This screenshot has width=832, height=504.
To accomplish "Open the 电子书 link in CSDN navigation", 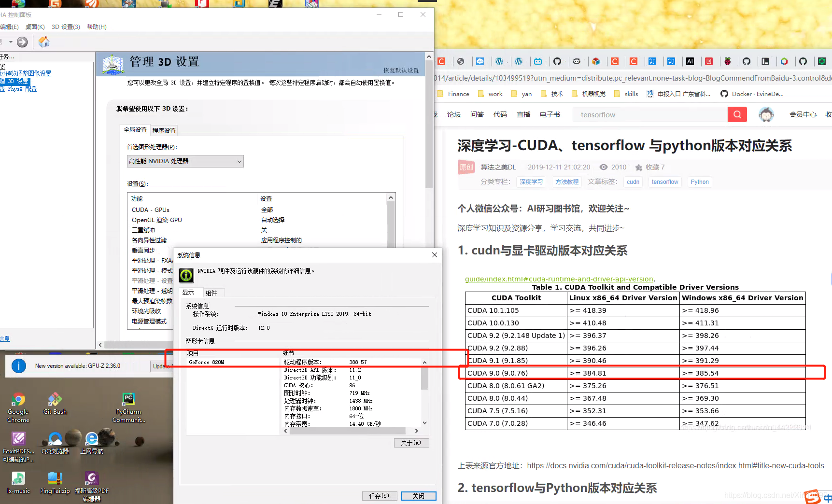I will tap(550, 114).
